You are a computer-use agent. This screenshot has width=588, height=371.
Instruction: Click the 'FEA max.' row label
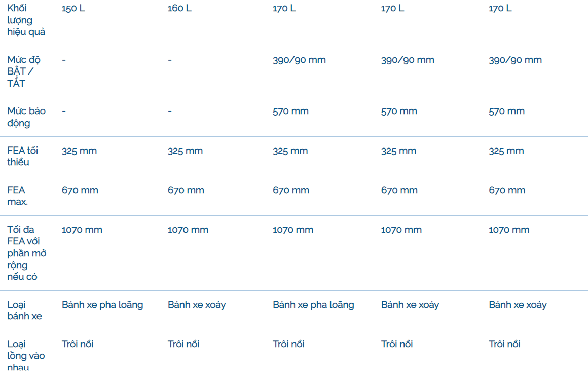pos(18,196)
